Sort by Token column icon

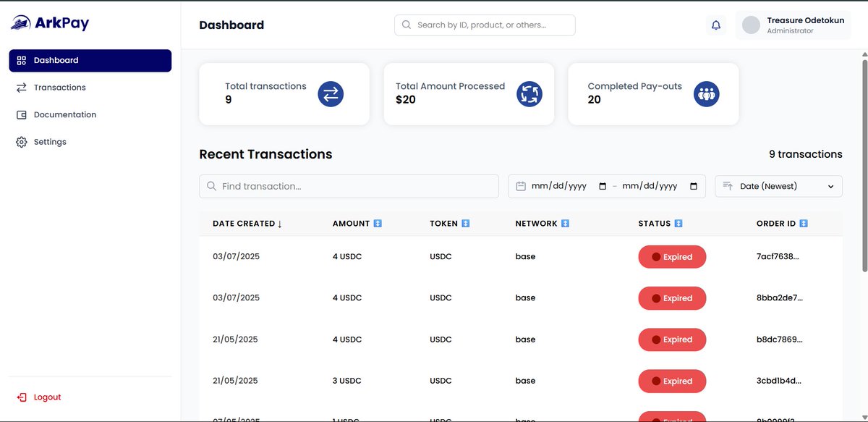(x=466, y=224)
